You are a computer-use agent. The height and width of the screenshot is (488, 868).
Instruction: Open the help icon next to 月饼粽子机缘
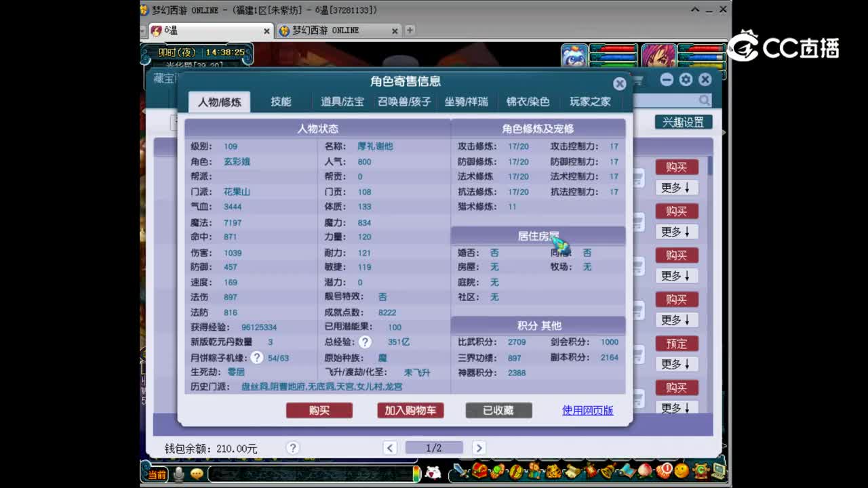point(257,357)
